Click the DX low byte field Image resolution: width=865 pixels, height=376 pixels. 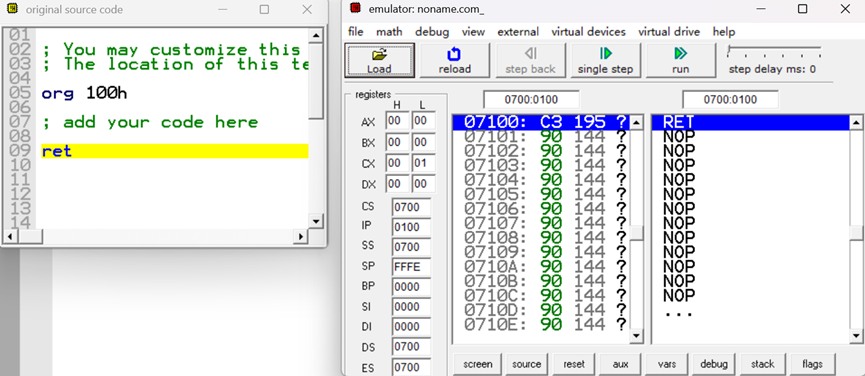(423, 184)
